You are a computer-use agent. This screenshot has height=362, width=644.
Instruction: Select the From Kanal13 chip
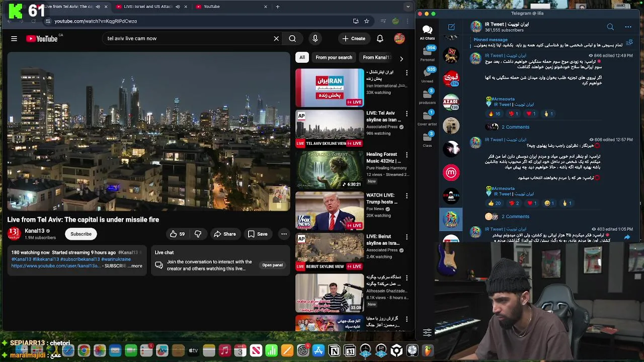click(x=376, y=57)
